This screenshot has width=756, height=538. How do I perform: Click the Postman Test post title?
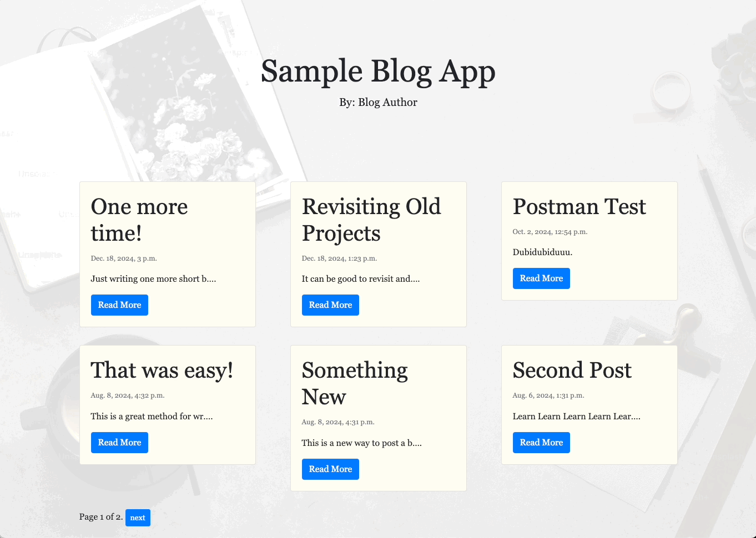(579, 206)
